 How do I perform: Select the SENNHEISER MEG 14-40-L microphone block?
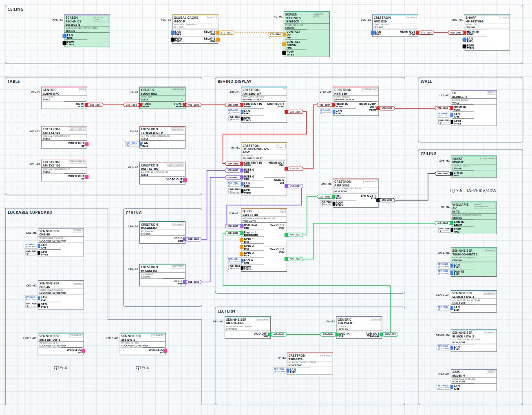click(x=248, y=328)
